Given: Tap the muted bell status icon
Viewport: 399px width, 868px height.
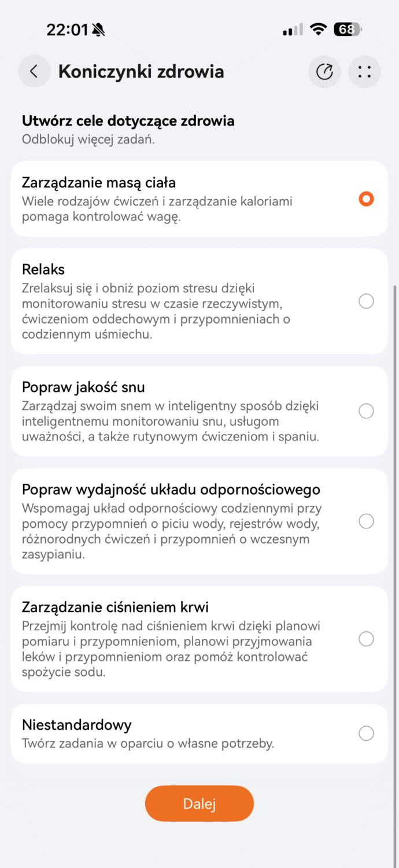Looking at the screenshot, I should tap(98, 30).
